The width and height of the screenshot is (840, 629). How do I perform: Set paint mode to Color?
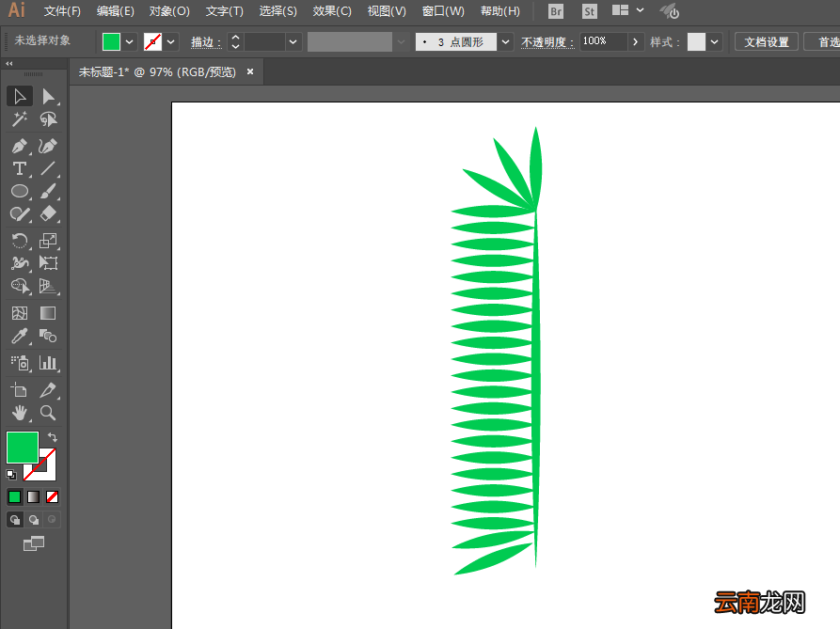(x=15, y=497)
